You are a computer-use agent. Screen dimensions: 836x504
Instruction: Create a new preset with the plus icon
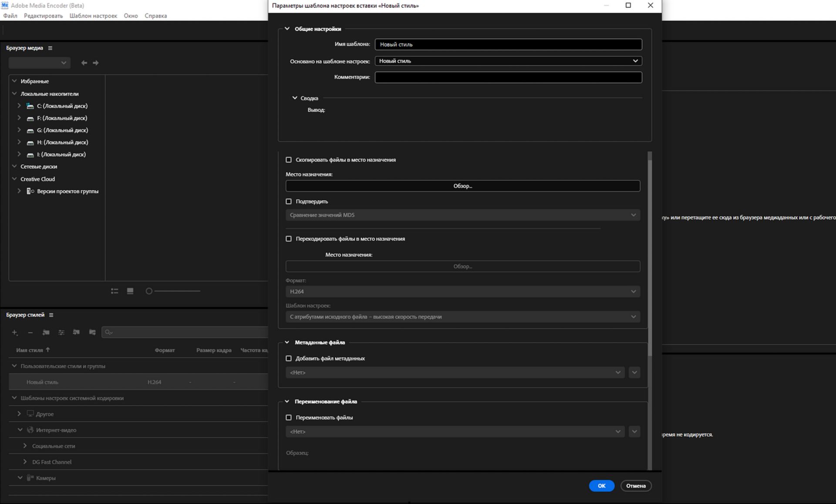[14, 332]
